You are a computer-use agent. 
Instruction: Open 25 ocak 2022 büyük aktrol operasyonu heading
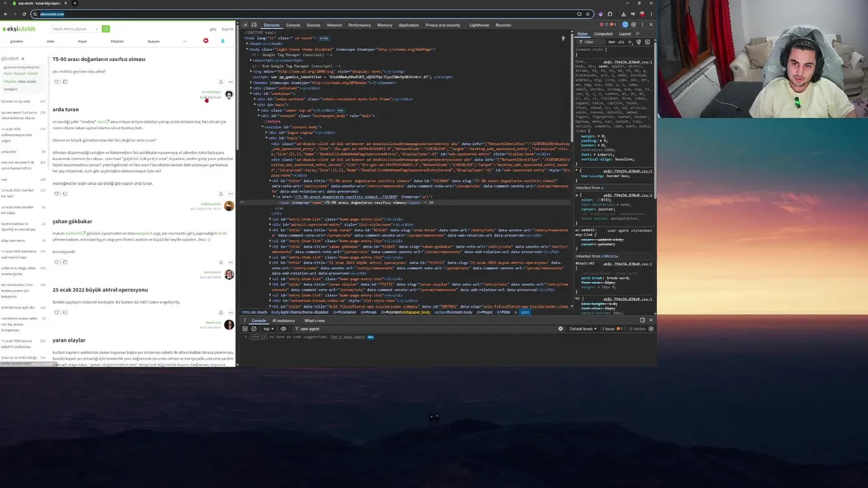click(x=100, y=290)
